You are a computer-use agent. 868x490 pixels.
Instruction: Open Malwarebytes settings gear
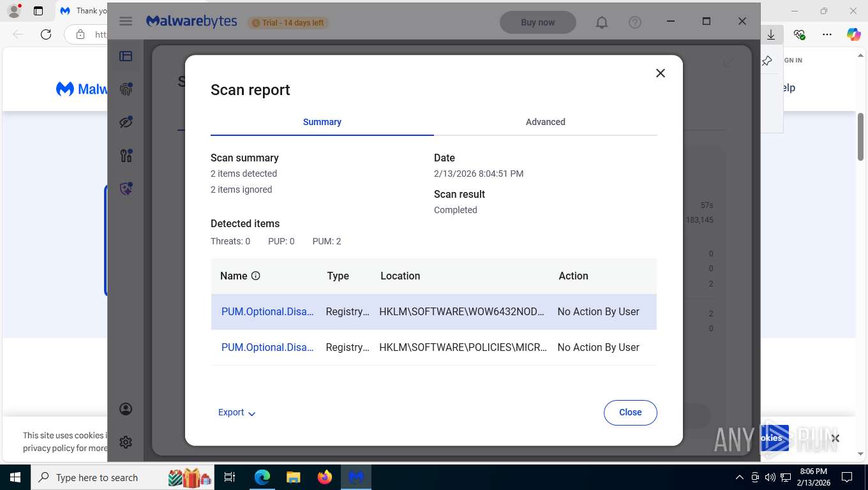pos(126,442)
